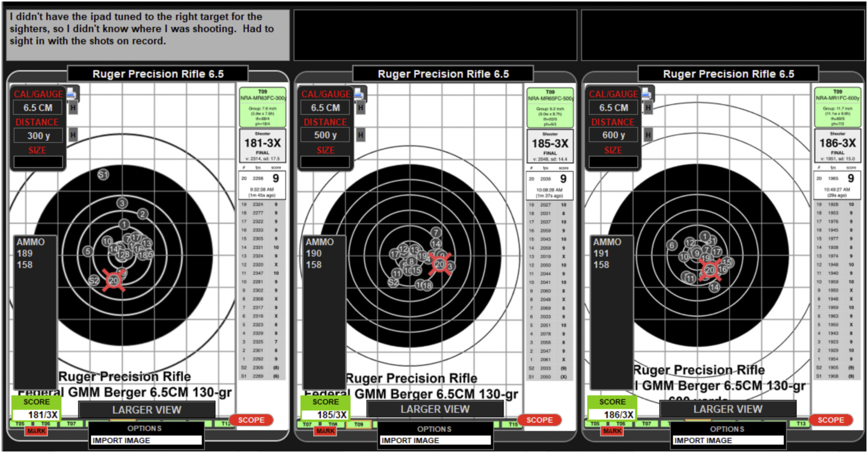Select shot marker 2 on 300 y target
868x453 pixels.
click(143, 214)
